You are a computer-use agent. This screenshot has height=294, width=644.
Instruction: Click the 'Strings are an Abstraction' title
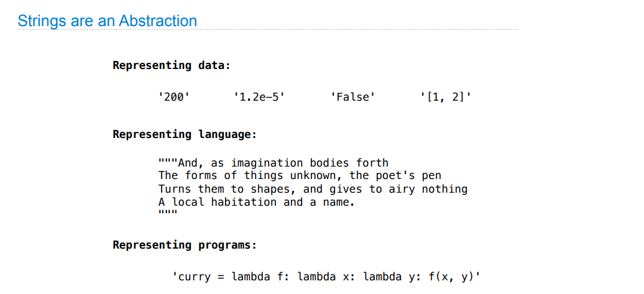point(107,21)
